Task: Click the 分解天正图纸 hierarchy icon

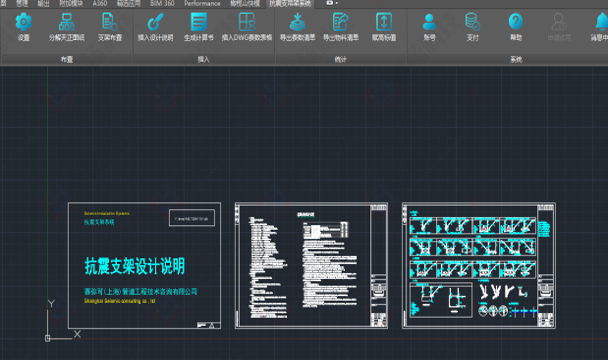Action: coord(67,22)
